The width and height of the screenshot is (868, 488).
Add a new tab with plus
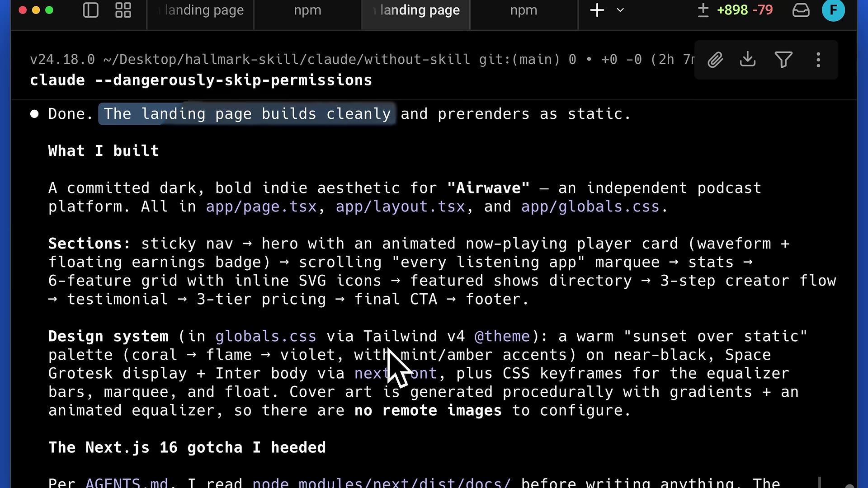(597, 10)
